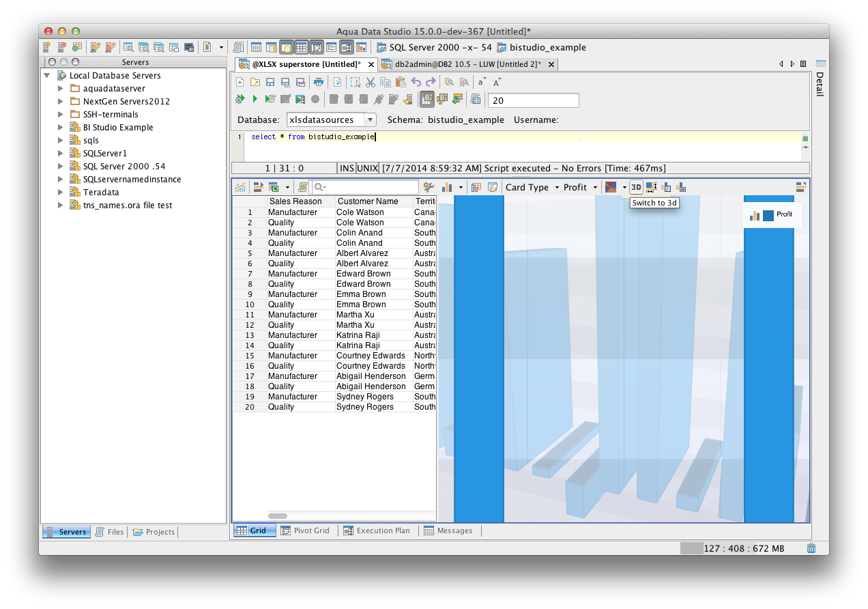Click the wrench chart settings icon
The width and height of the screenshot is (868, 609).
[x=429, y=187]
